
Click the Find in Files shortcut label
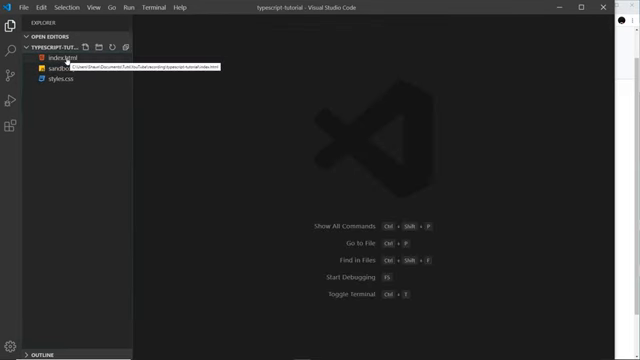pos(357,260)
